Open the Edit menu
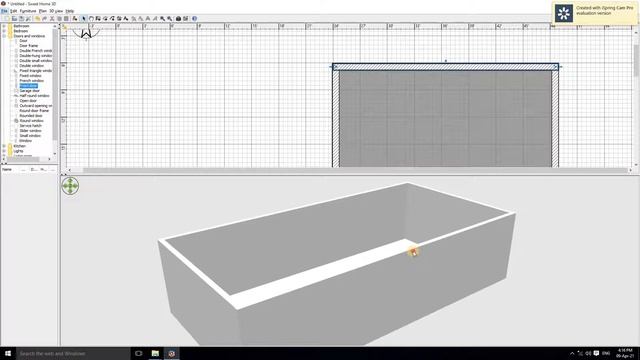The image size is (640, 360). 13,11
